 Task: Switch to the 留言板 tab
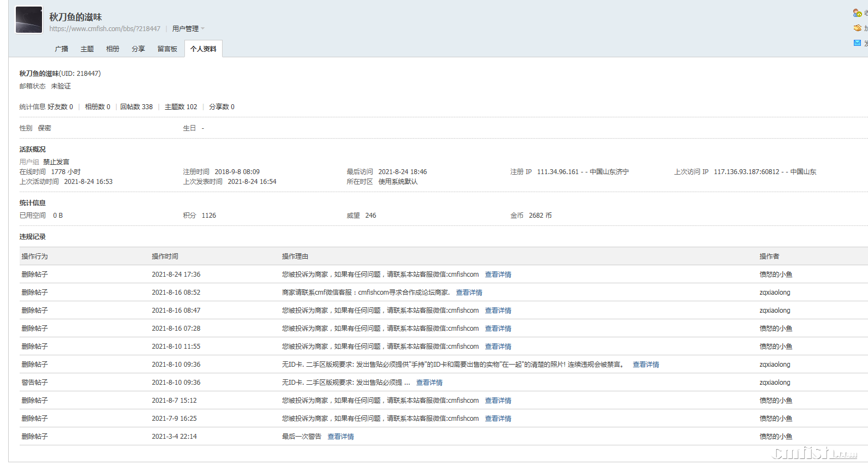coord(167,49)
